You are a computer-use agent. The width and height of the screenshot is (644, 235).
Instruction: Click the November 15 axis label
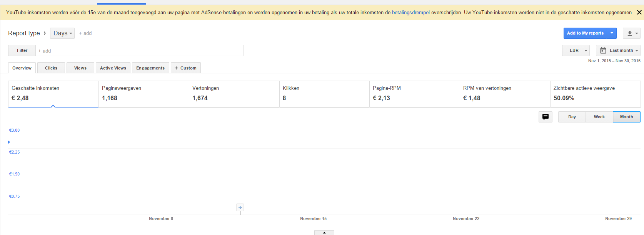(x=314, y=218)
